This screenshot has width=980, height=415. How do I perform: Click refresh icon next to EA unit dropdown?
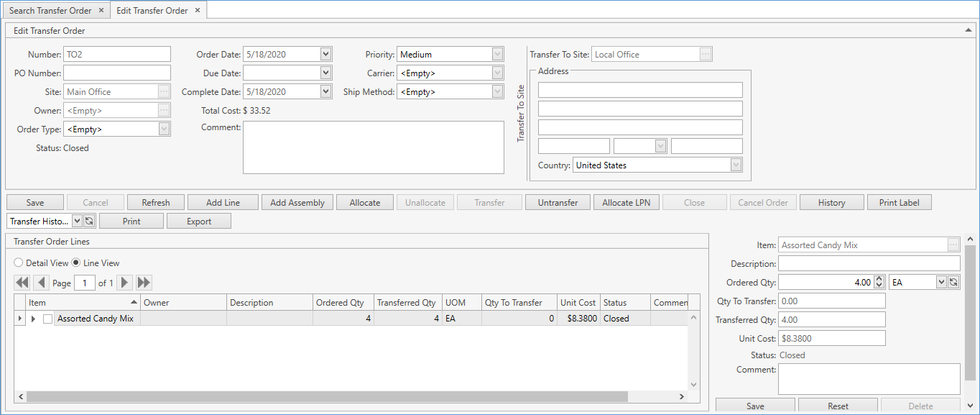click(x=953, y=283)
